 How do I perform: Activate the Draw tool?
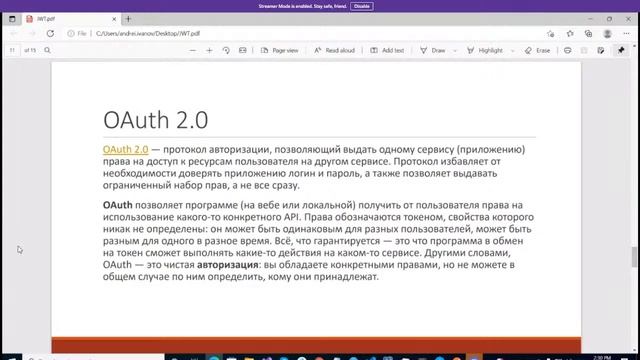pos(433,50)
